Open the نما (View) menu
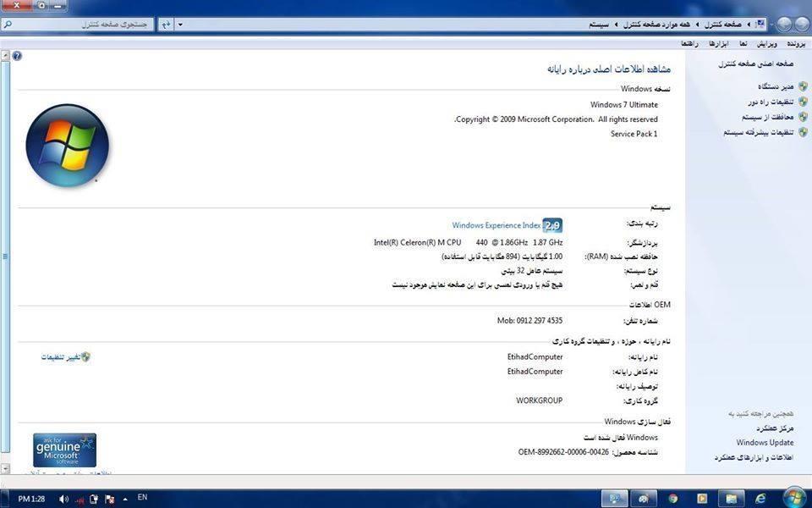Image resolution: width=812 pixels, height=508 pixels. point(743,43)
